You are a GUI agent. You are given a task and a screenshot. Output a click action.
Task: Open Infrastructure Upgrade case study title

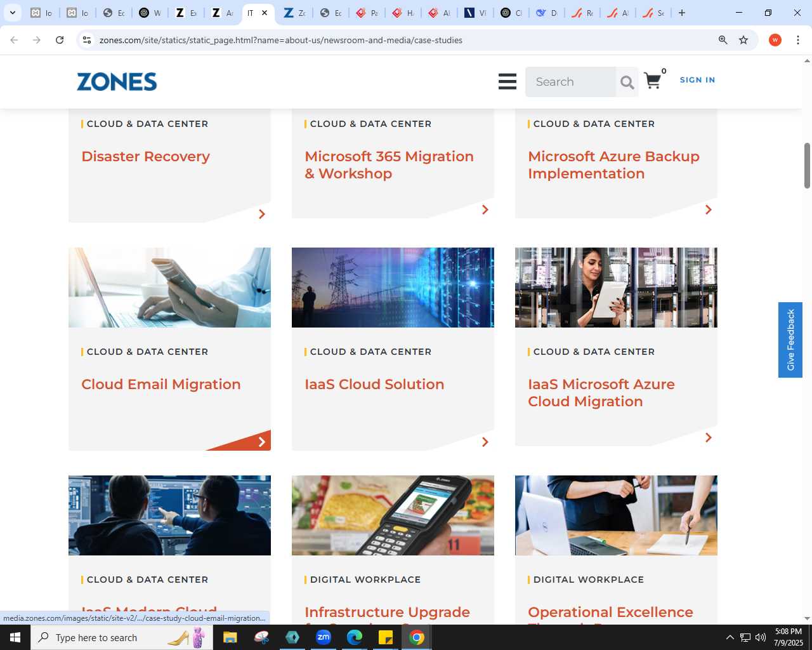pyautogui.click(x=387, y=612)
